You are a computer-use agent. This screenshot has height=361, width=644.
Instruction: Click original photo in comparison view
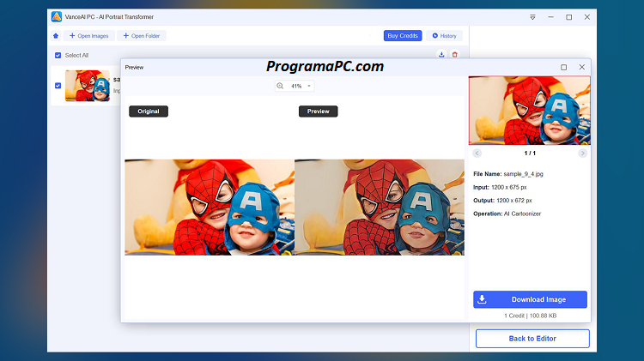click(210, 208)
